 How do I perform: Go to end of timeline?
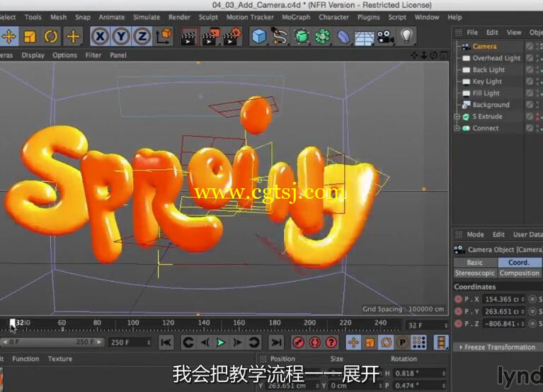pos(276,342)
